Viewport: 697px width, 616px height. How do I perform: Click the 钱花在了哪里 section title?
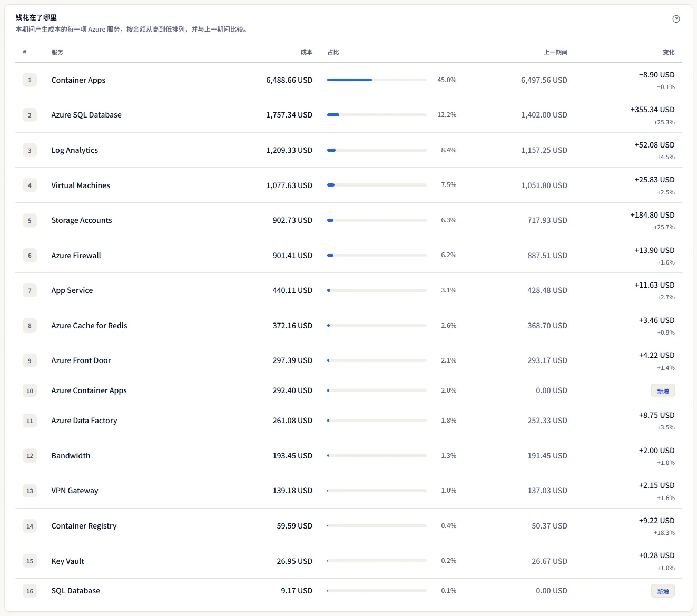tap(36, 17)
